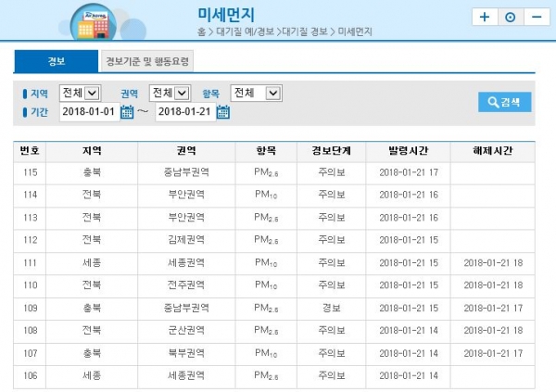
Task: Click the 지역 column header
Action: (x=92, y=151)
